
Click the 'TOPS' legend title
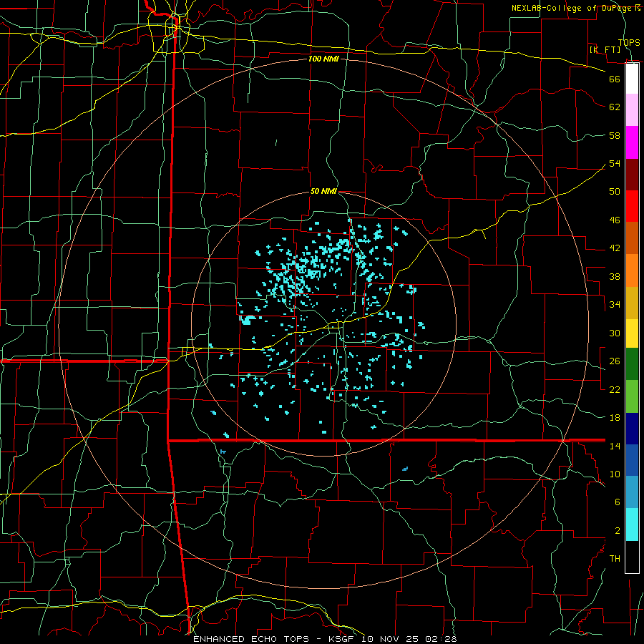(x=629, y=42)
